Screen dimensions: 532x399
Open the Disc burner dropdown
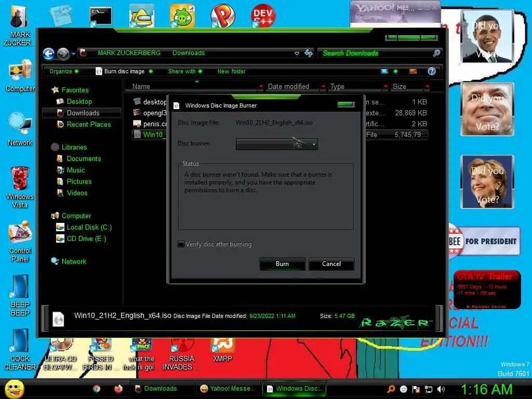(277, 144)
